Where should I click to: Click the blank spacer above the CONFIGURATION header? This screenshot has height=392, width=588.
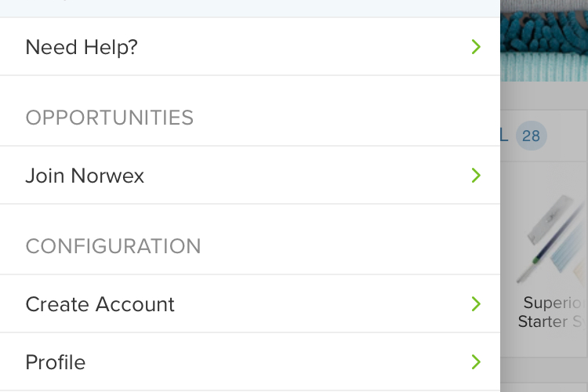tap(250, 218)
